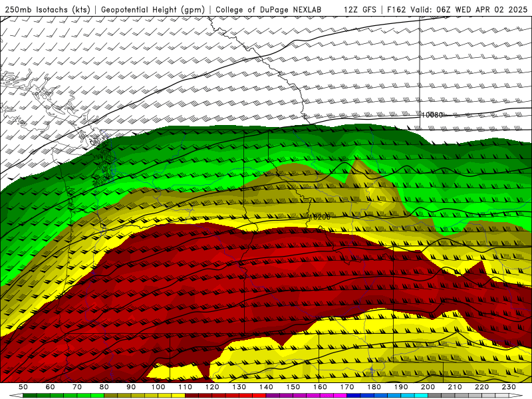Click the '12Z GFS' model run label
The image size is (532, 399).
(x=360, y=10)
